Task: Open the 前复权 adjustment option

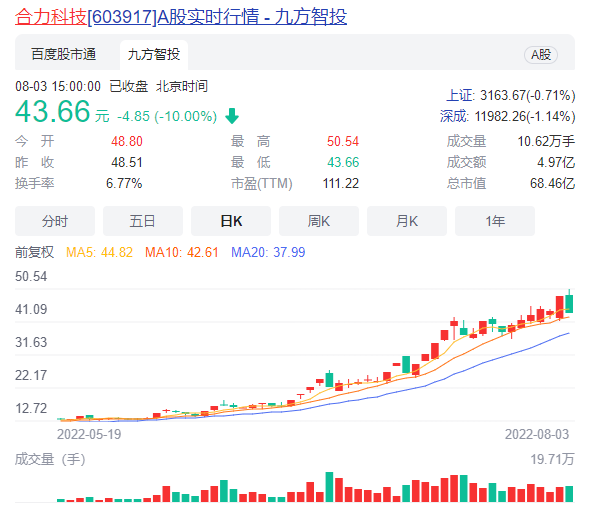Action: coord(34,253)
